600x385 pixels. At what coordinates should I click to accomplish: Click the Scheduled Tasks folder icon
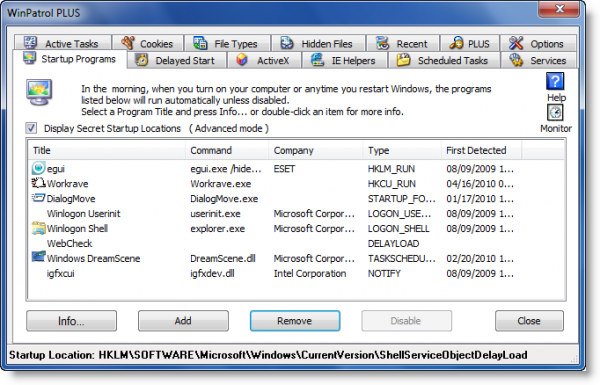click(403, 60)
